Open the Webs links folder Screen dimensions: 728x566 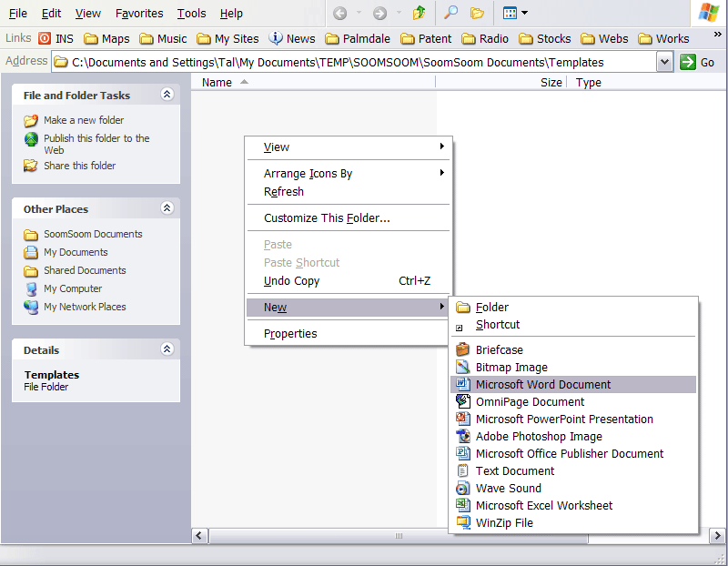point(604,38)
